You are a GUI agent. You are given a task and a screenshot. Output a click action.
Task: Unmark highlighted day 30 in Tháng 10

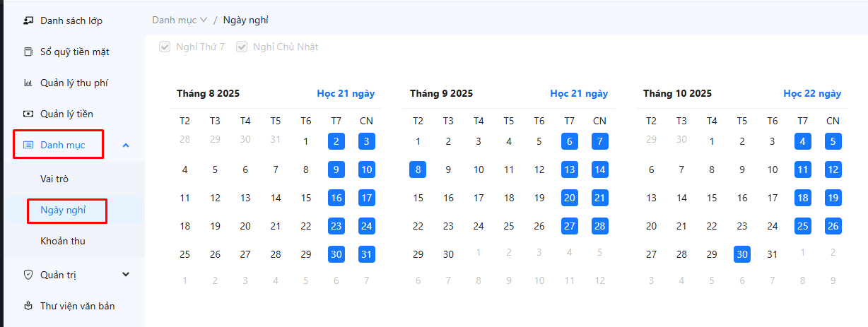pos(741,254)
